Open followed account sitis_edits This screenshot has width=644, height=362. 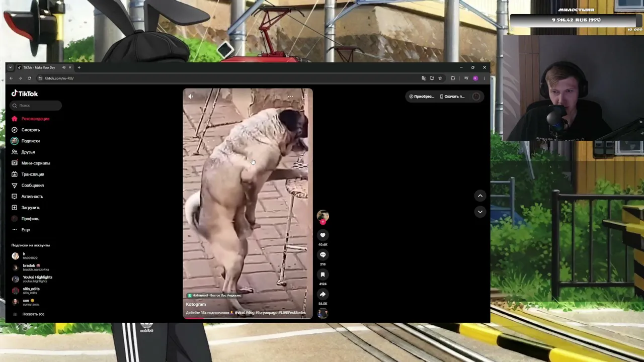click(x=26, y=291)
